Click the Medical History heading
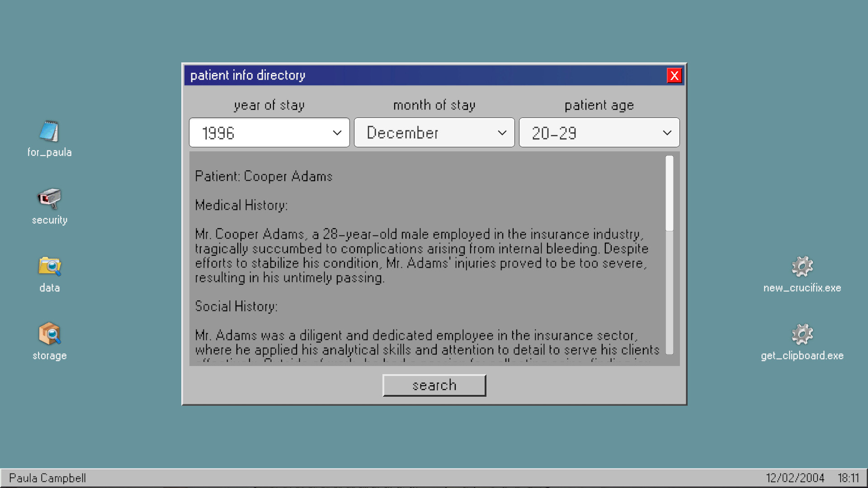The image size is (868, 488). [x=241, y=205]
